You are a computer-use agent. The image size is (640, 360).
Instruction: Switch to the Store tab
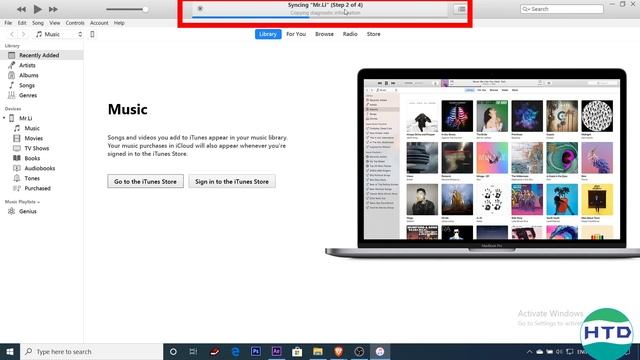373,34
